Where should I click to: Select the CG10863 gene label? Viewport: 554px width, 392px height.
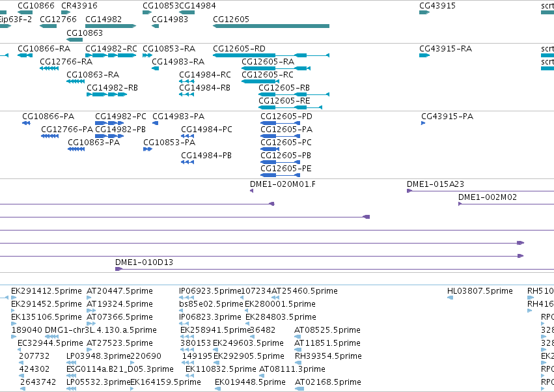click(x=85, y=33)
